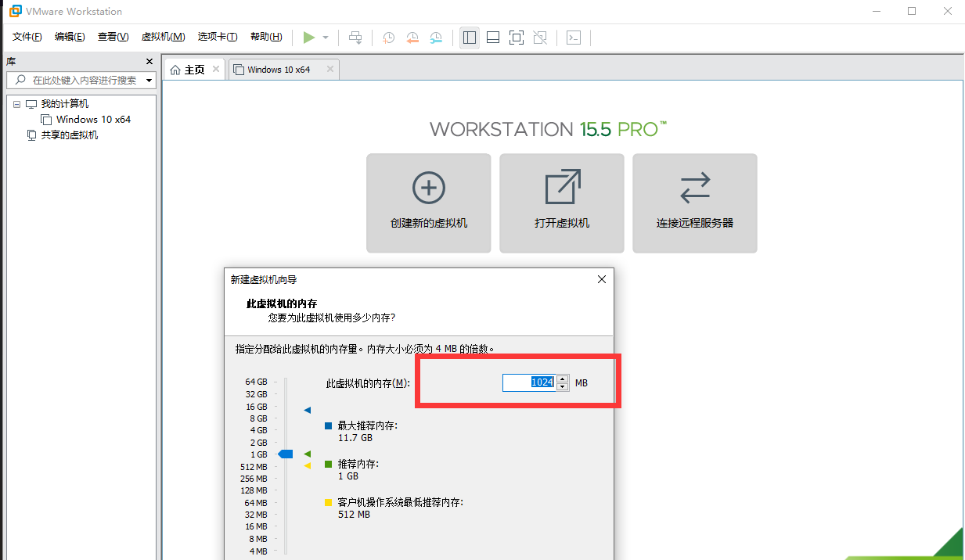Image resolution: width=965 pixels, height=560 pixels.
Task: Click the 推荐内存 green legend square
Action: click(x=329, y=464)
